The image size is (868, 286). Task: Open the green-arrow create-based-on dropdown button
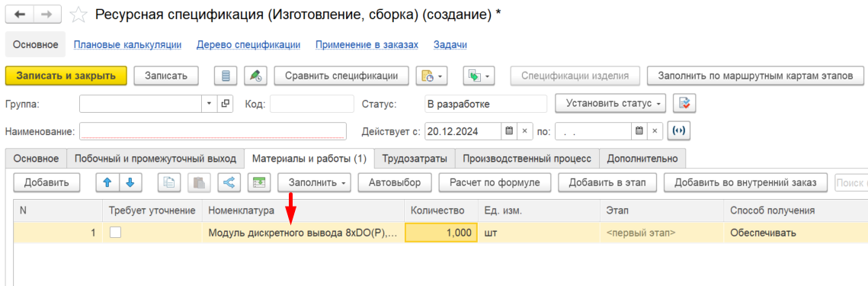[478, 76]
